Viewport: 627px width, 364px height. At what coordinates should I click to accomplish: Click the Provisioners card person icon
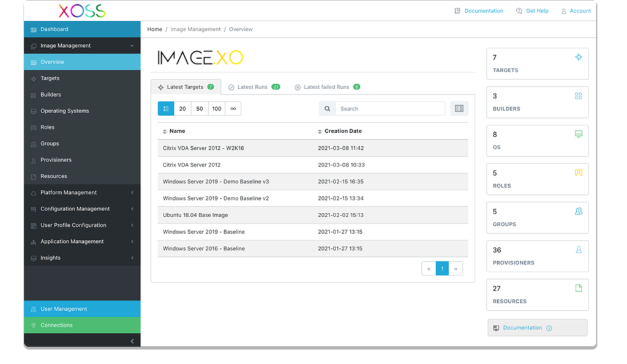pyautogui.click(x=579, y=250)
